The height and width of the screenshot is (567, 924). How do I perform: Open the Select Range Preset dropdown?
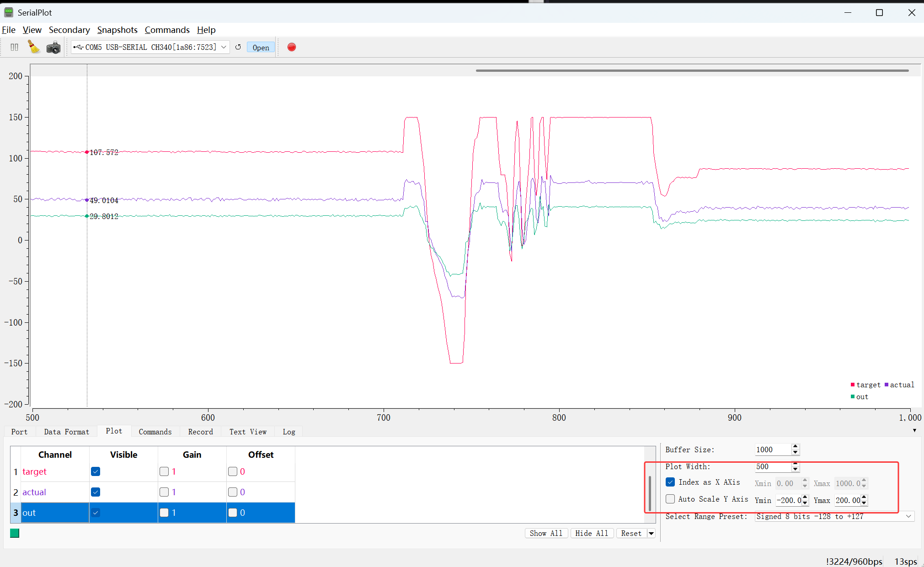coord(834,516)
